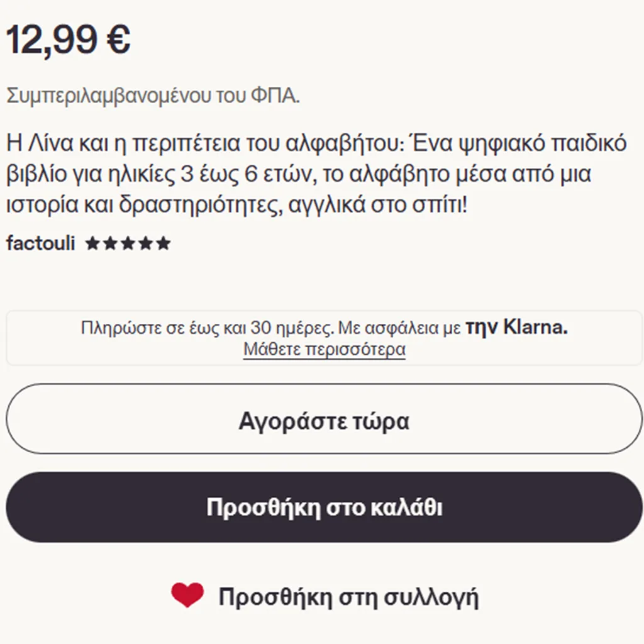The image size is (644, 644).
Task: Open the Μάθετε περισσότερα Klarna link
Action: click(x=325, y=350)
